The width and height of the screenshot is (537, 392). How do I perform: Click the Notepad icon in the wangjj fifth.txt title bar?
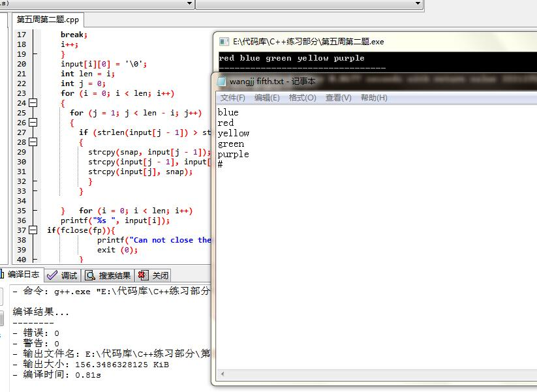[x=222, y=81]
